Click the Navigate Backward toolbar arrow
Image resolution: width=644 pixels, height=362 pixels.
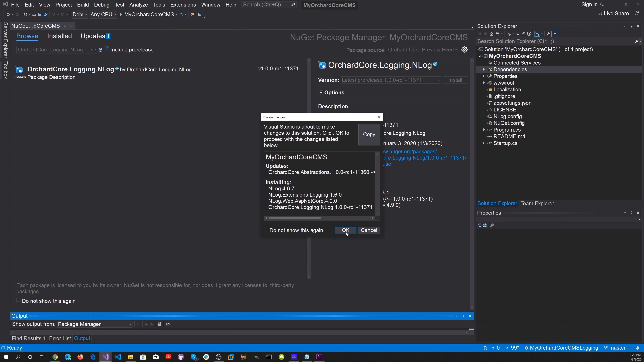(x=8, y=14)
